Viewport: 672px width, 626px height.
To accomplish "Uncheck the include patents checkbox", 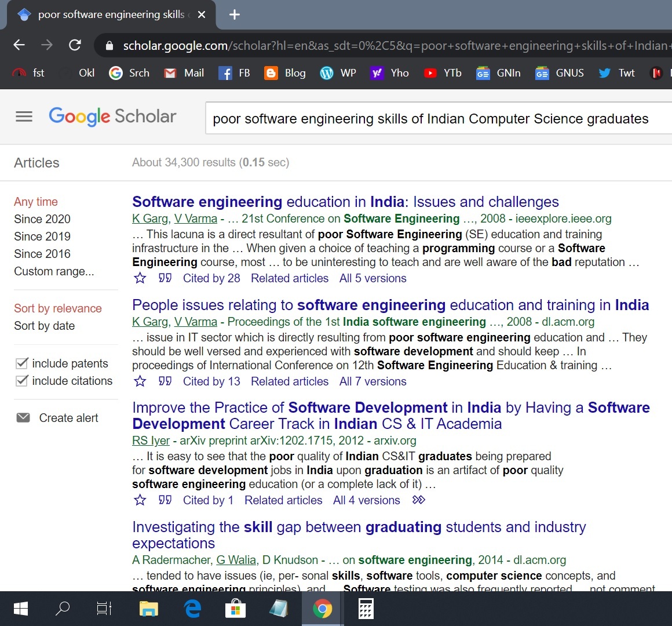I will 22,363.
